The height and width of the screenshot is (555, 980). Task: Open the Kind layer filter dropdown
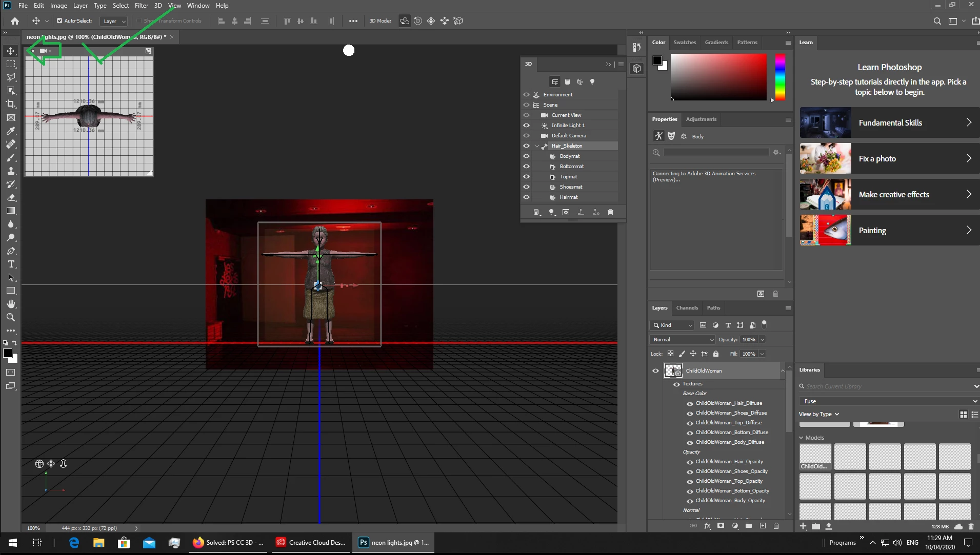click(672, 325)
